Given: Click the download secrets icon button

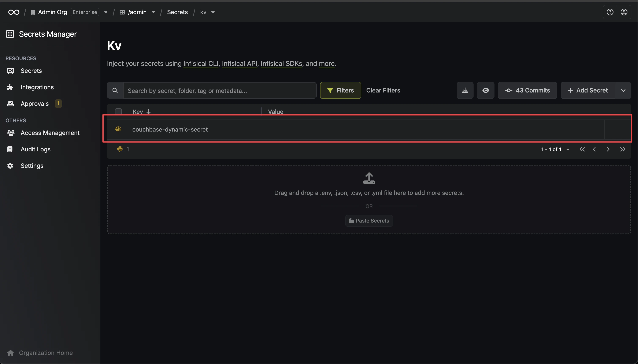Looking at the screenshot, I should pyautogui.click(x=465, y=91).
